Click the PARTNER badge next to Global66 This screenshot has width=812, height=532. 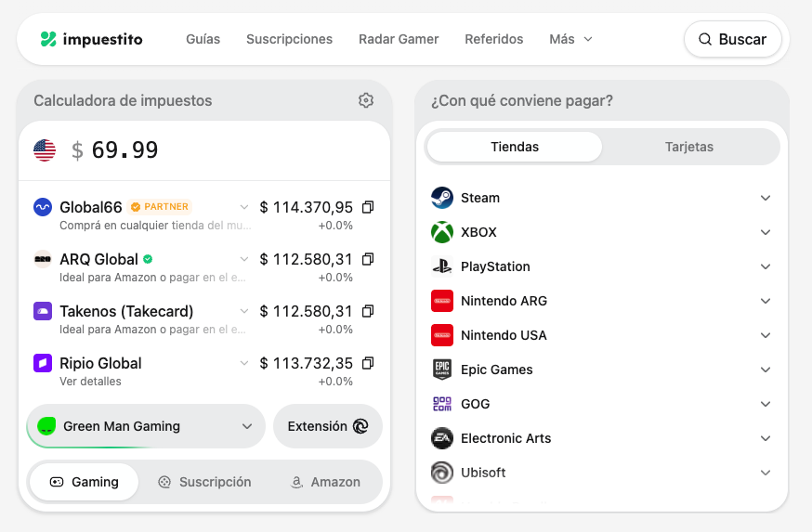(160, 206)
